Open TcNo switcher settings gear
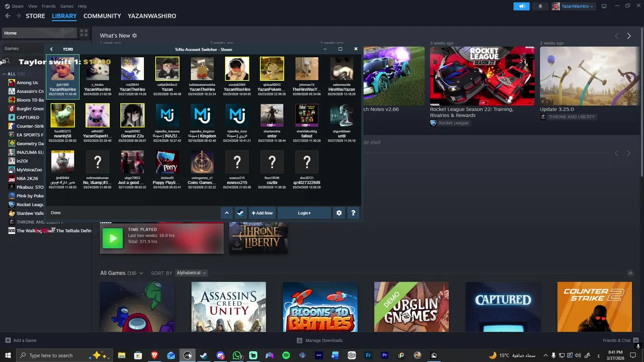This screenshot has height=362, width=644. [x=339, y=213]
